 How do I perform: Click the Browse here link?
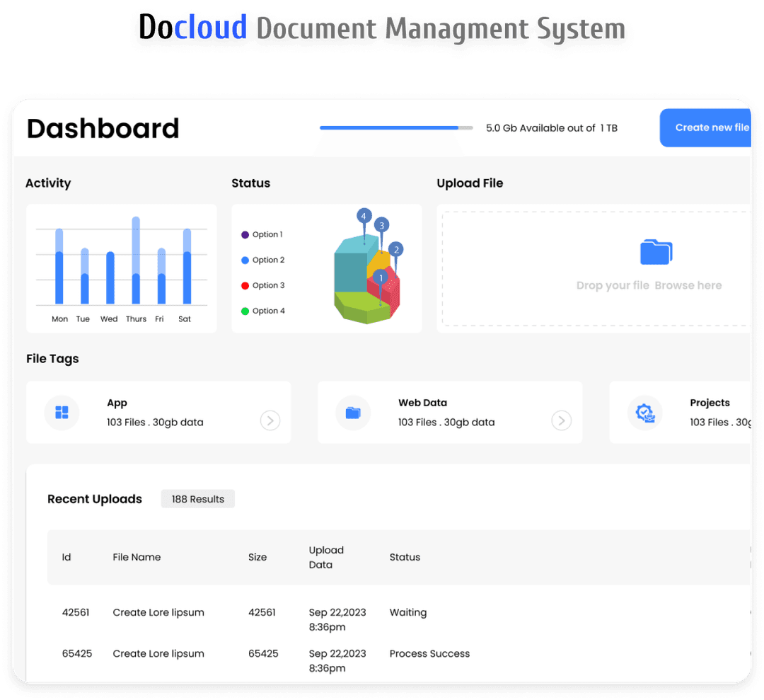point(688,286)
